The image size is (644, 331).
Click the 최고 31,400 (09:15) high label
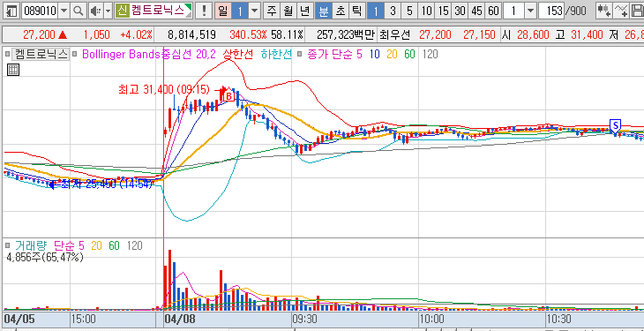click(164, 89)
